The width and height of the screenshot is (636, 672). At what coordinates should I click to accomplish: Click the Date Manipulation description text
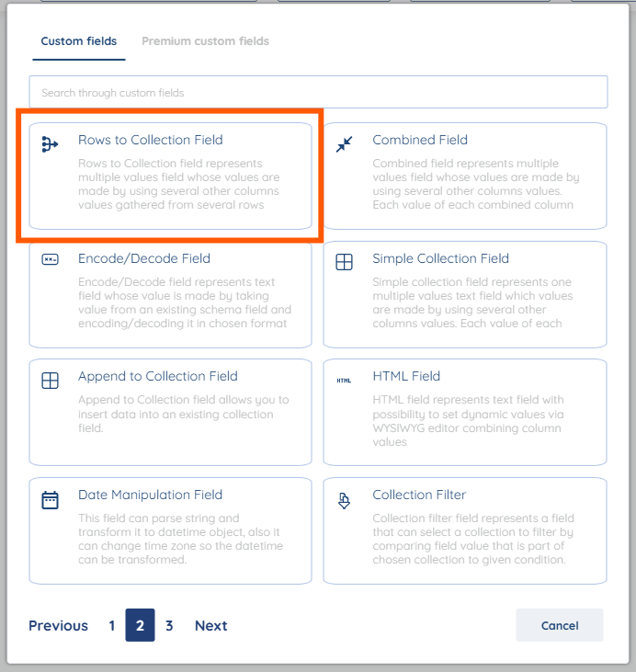(180, 539)
